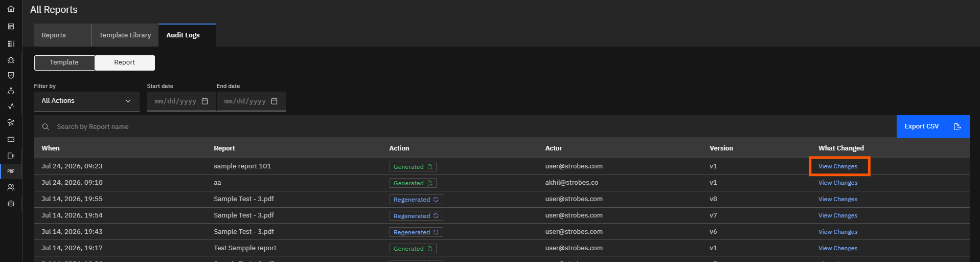This screenshot has width=980, height=262.
Task: View Changes for Test Sampple report
Action: pos(838,248)
